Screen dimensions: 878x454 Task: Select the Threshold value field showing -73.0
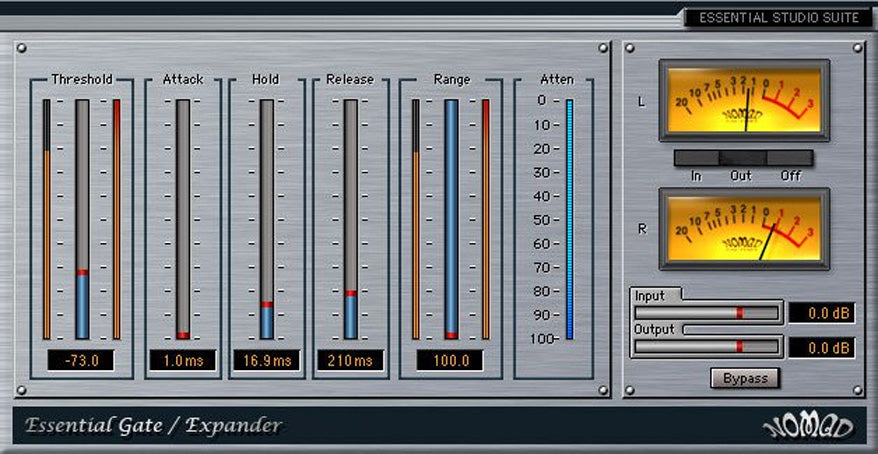coord(81,360)
